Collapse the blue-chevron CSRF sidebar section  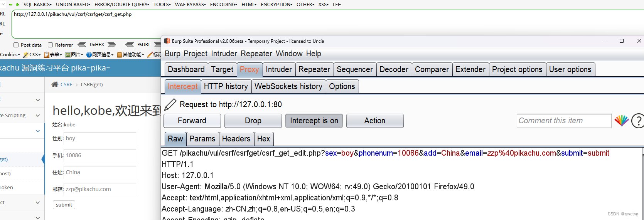(38, 131)
